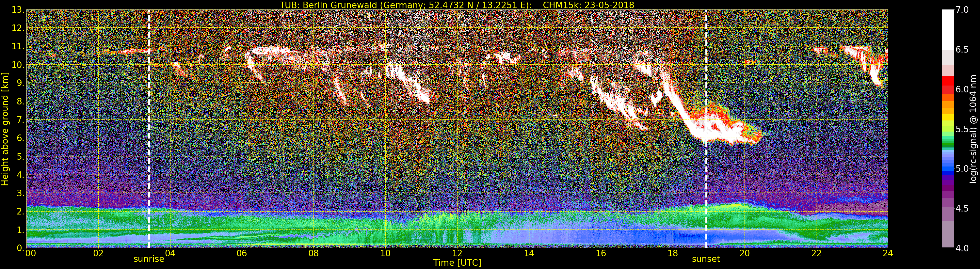Click the '11.' height axis tick label

18,46
